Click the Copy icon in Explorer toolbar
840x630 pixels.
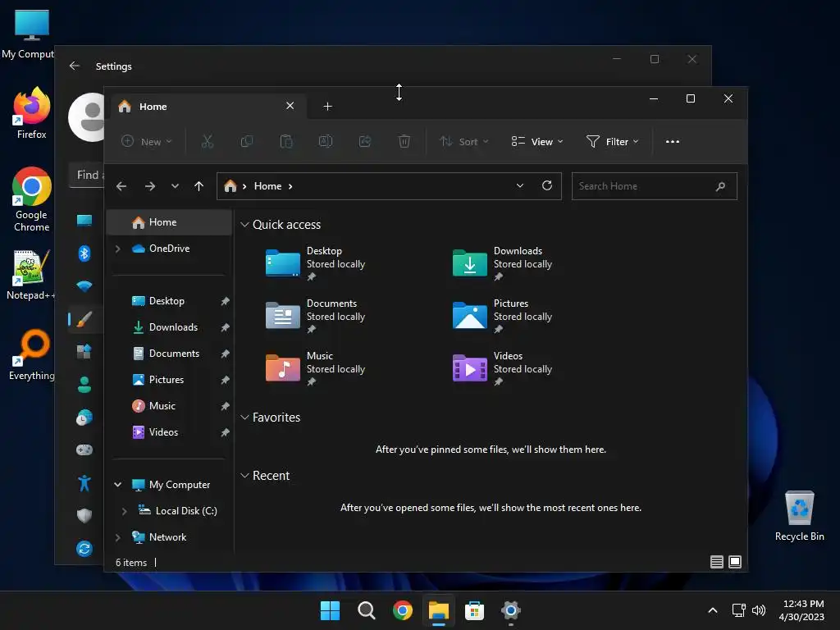tap(246, 141)
